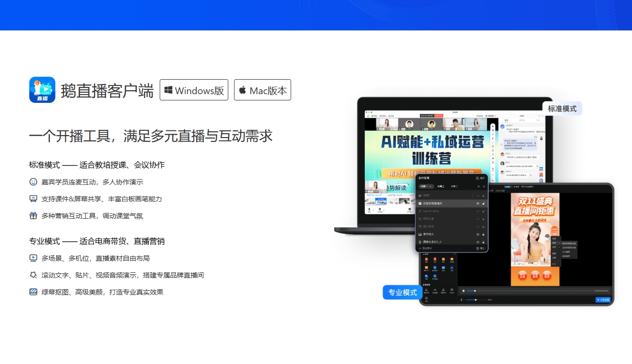The image size is (632, 364).
Task: Switch to the 场景三 tab
Action: [453, 186]
